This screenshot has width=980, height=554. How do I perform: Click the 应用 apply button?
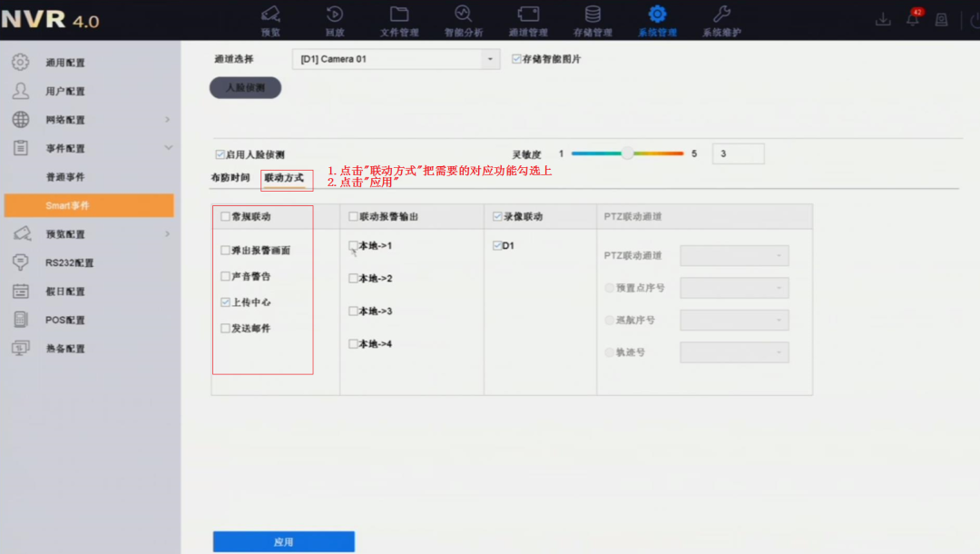282,540
